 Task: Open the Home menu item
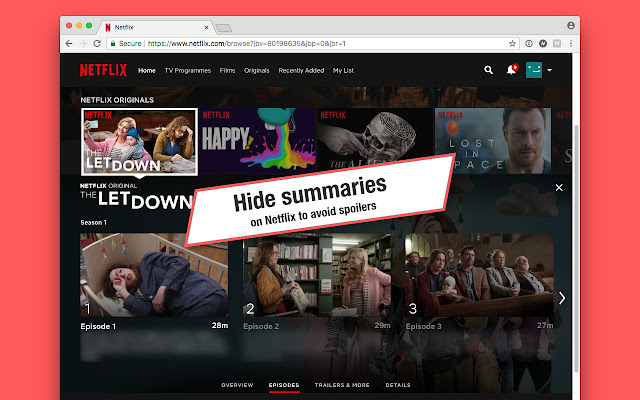147,71
